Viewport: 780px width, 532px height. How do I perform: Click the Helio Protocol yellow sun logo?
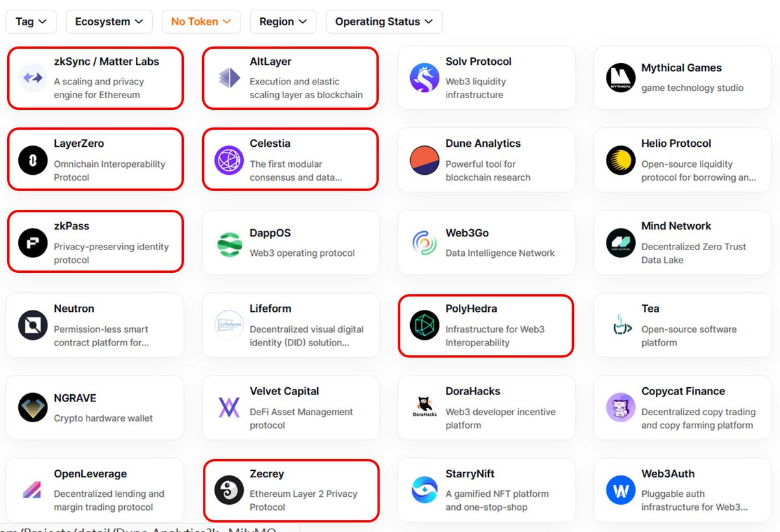(621, 160)
